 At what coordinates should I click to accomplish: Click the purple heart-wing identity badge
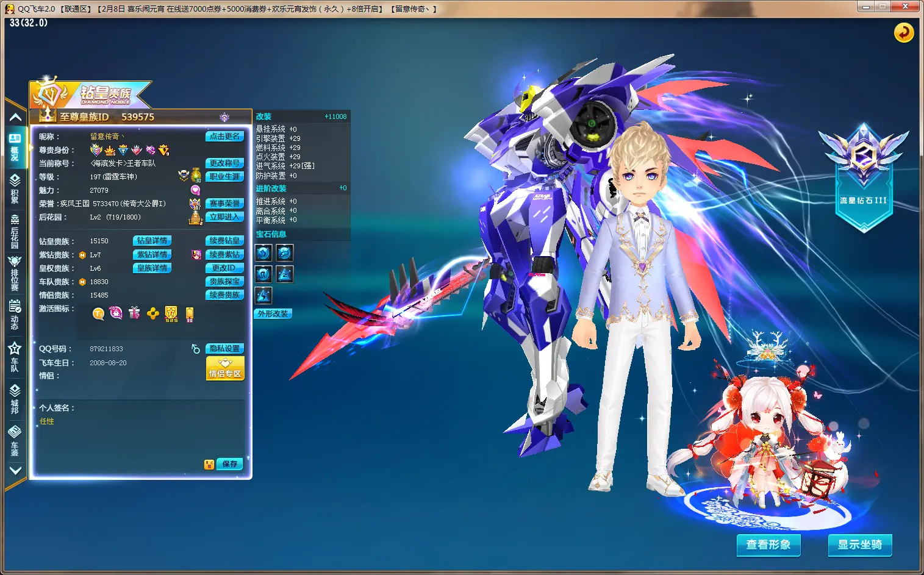pos(96,150)
